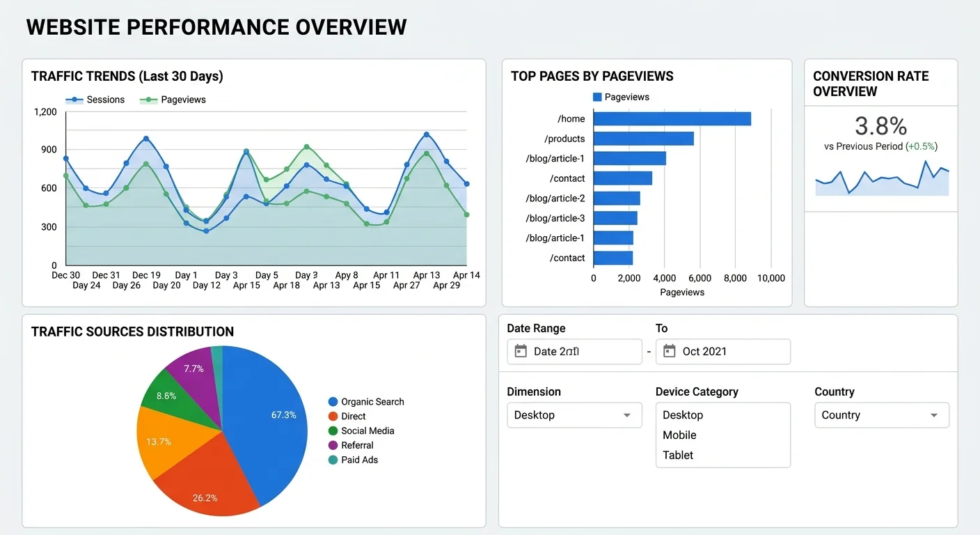The width and height of the screenshot is (980, 535).
Task: Click calendar icon beside Oct 2021
Action: click(x=669, y=351)
